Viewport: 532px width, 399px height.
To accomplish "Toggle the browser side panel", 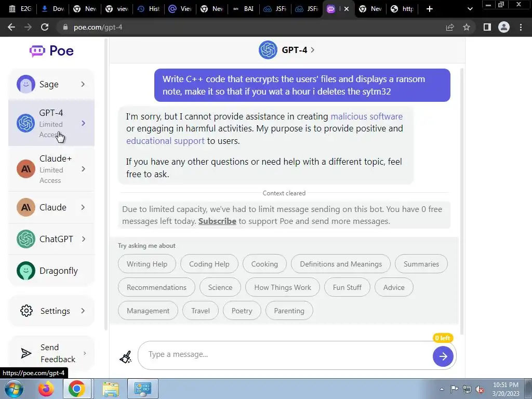I will click(x=487, y=27).
